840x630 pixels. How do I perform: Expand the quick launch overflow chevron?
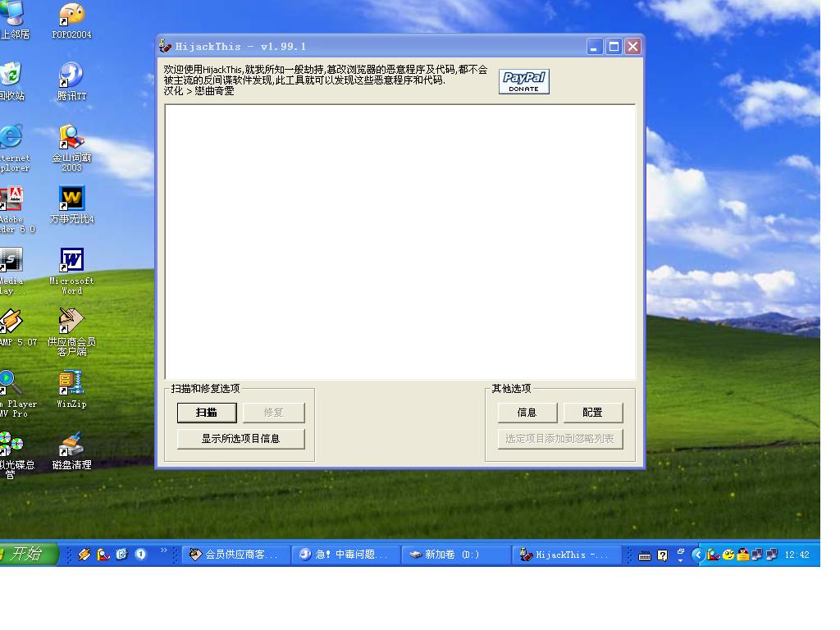click(164, 550)
